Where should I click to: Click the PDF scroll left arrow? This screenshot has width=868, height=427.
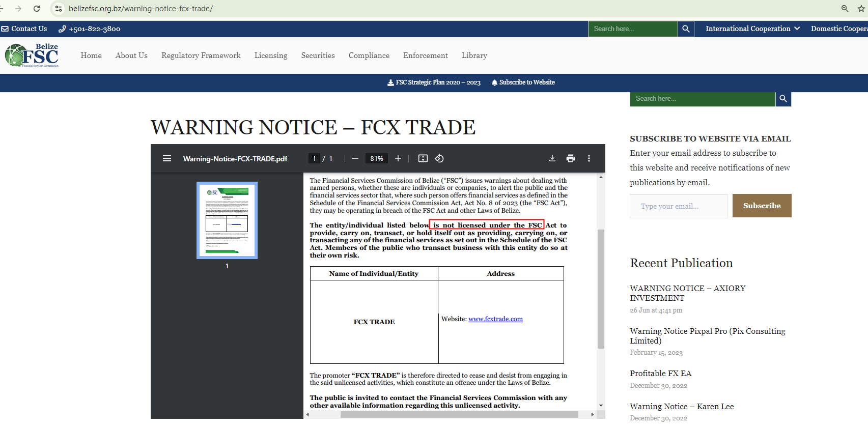(307, 415)
